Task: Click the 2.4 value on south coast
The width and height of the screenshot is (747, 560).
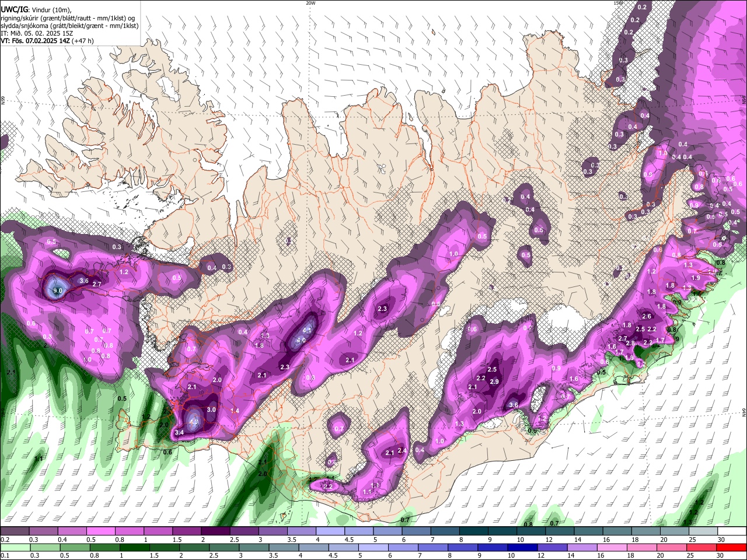Action: click(402, 450)
